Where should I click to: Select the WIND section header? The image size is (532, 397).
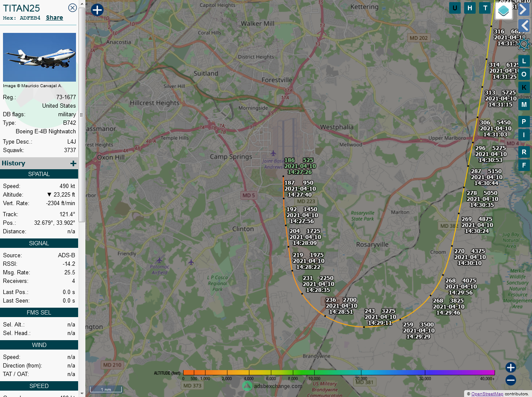coord(39,345)
